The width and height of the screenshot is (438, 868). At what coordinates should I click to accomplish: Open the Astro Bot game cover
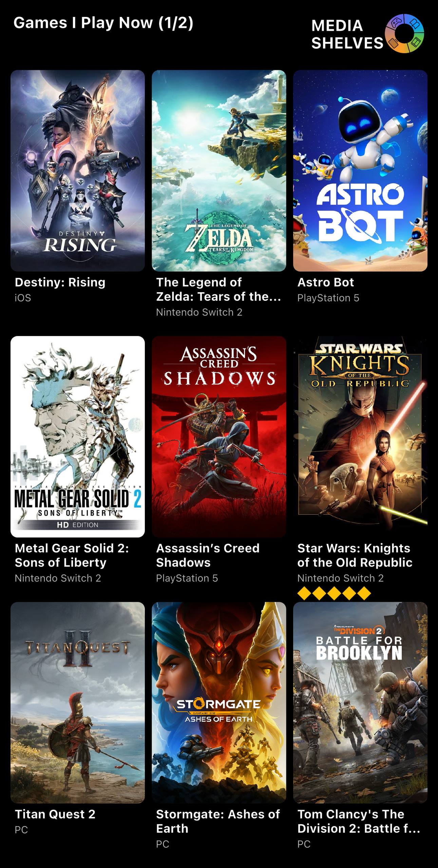click(x=360, y=171)
